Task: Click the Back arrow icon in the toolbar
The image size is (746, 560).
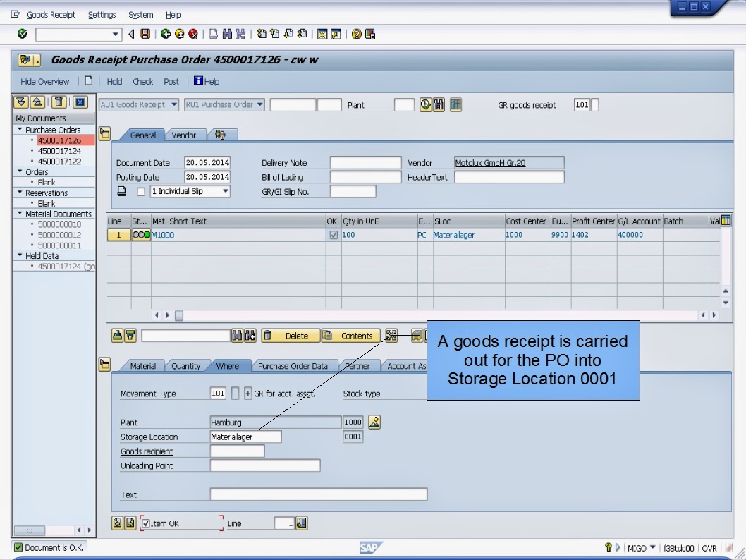Action: tap(166, 33)
